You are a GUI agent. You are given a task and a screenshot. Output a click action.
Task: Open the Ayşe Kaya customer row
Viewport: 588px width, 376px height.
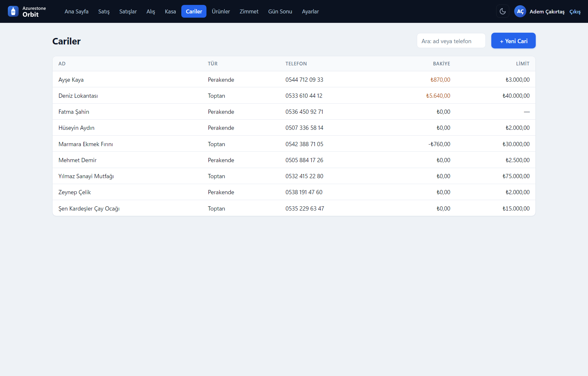294,79
